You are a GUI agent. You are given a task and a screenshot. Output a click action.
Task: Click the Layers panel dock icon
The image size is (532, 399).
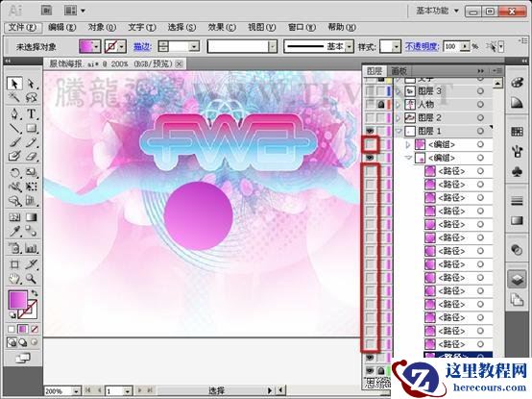point(517,280)
